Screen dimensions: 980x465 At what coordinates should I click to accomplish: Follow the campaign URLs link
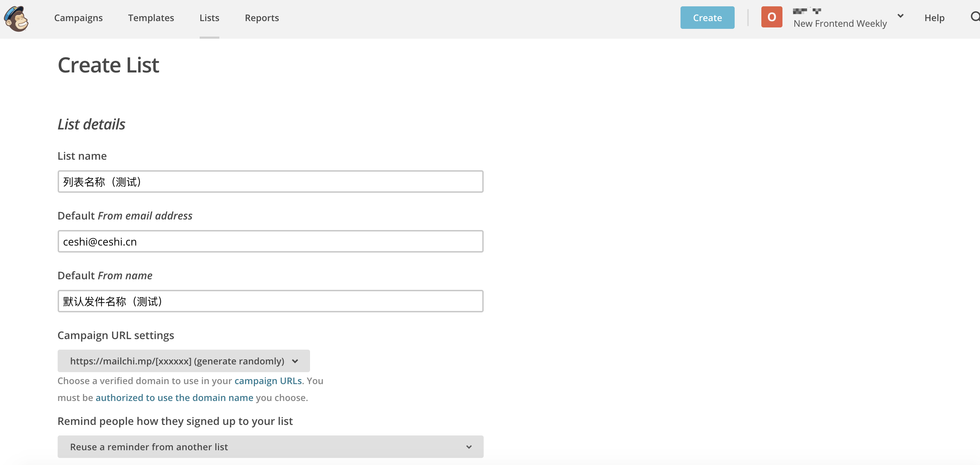coord(268,381)
